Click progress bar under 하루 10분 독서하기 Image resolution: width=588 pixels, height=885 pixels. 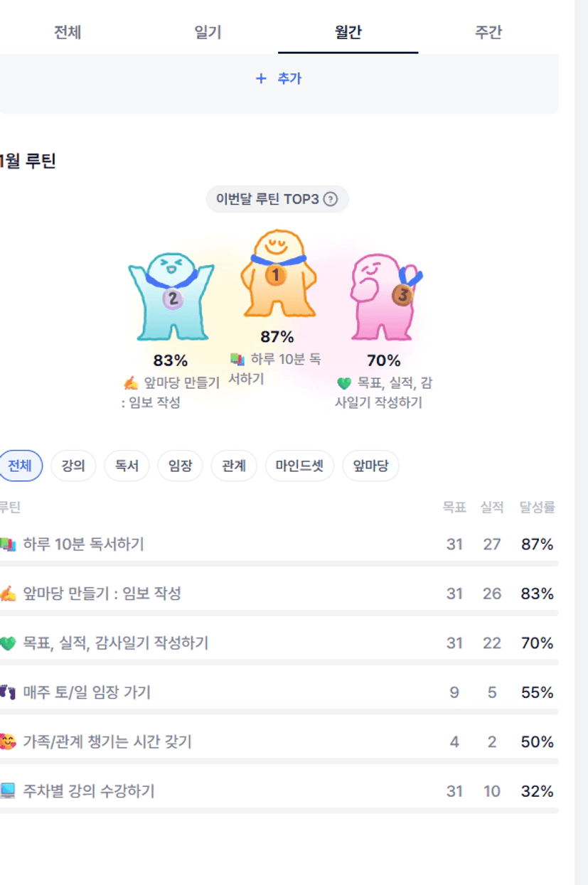click(x=279, y=563)
